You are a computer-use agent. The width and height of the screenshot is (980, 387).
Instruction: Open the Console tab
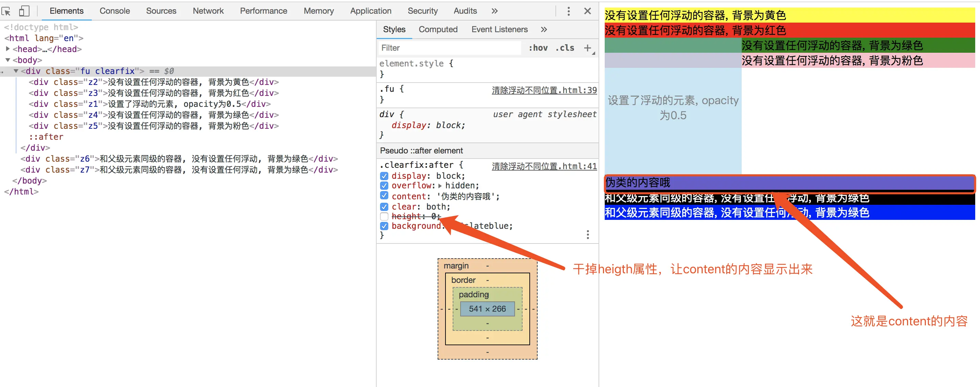[x=114, y=11]
